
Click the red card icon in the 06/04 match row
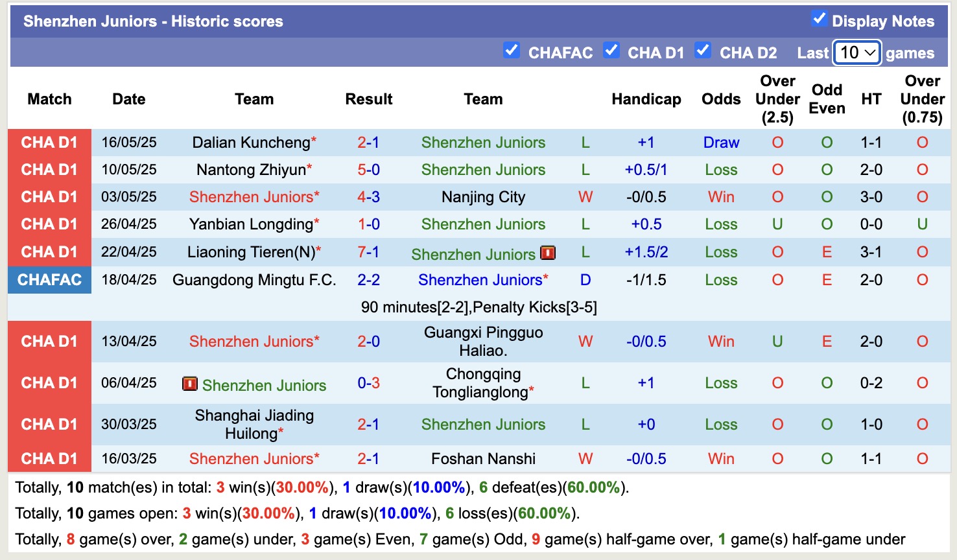[x=189, y=384]
